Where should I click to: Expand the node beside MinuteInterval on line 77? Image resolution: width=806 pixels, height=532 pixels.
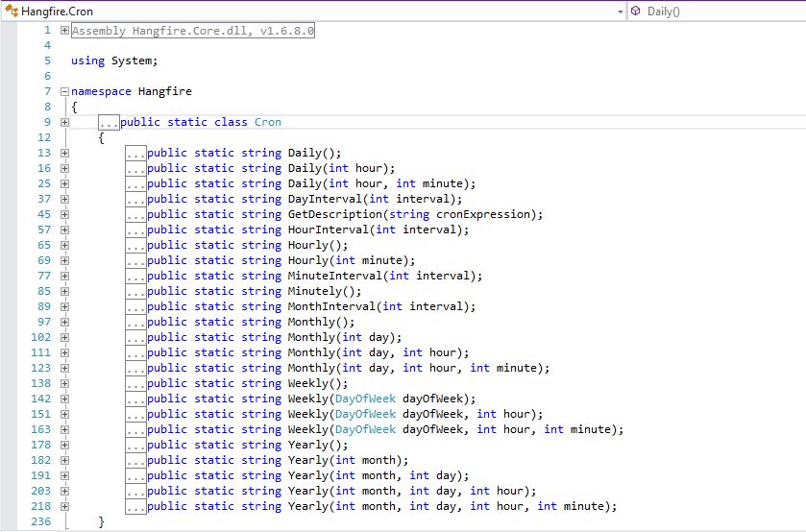tap(64, 276)
